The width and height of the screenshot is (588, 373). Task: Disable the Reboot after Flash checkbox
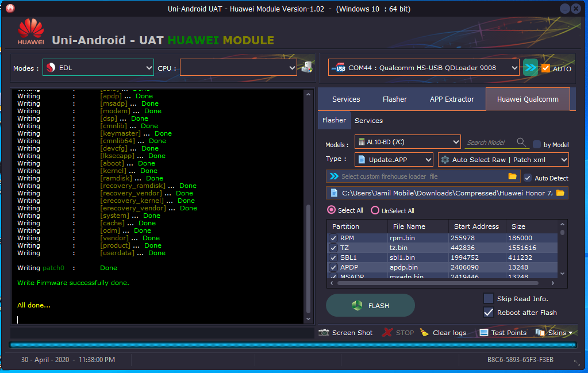pos(488,312)
